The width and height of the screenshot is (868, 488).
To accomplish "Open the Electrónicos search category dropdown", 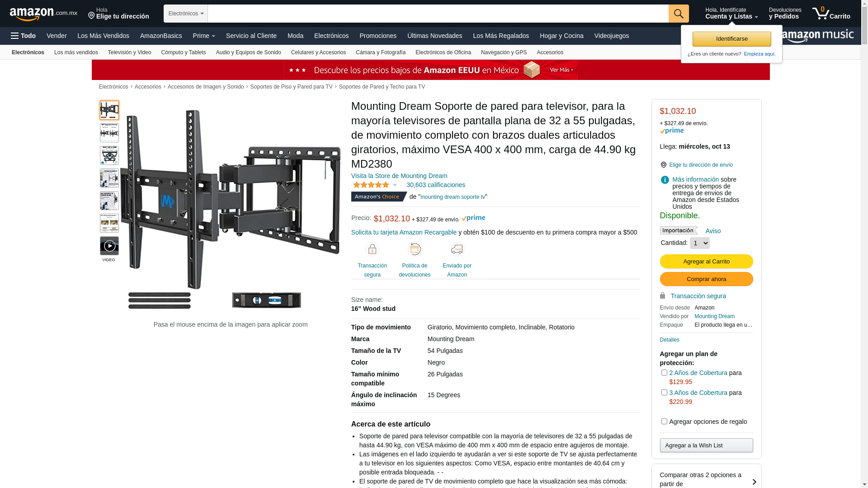I will (186, 14).
